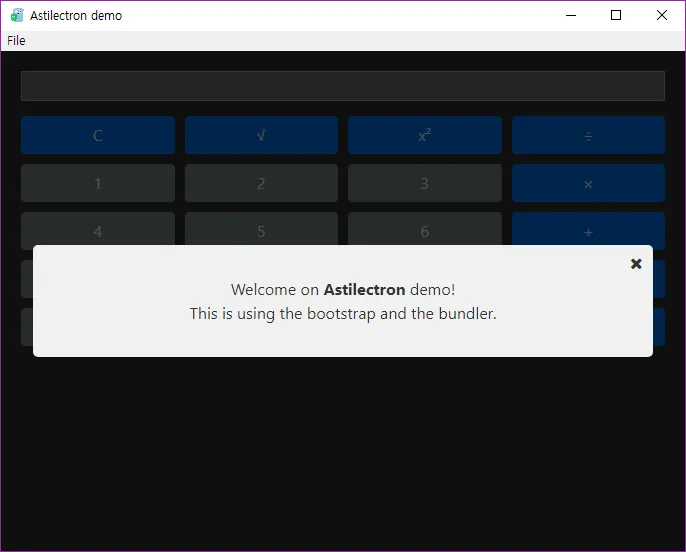
Task: Close the welcome message popup
Action: point(636,264)
